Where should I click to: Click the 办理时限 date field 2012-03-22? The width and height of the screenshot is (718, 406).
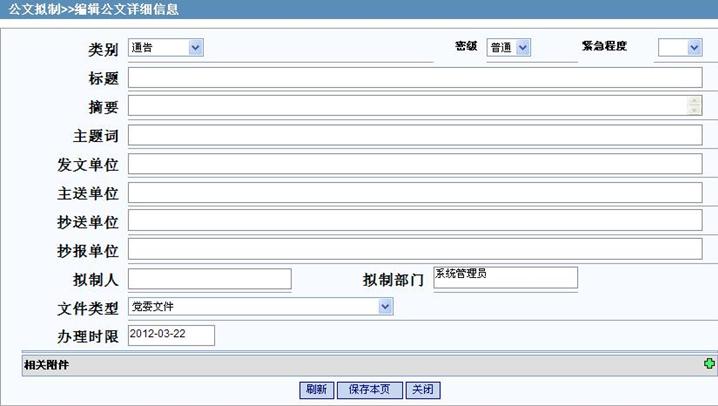click(x=171, y=335)
